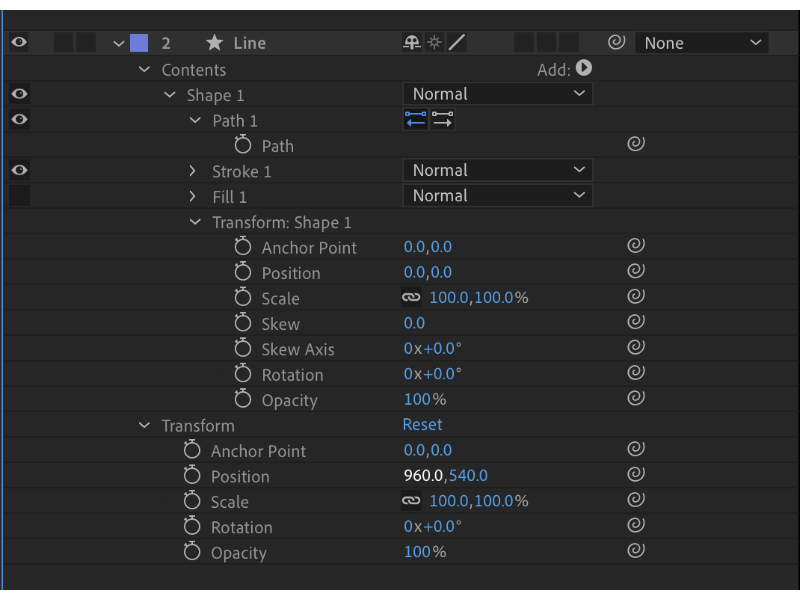The image size is (800, 600).
Task: Select normal path direction icon
Action: (442, 119)
